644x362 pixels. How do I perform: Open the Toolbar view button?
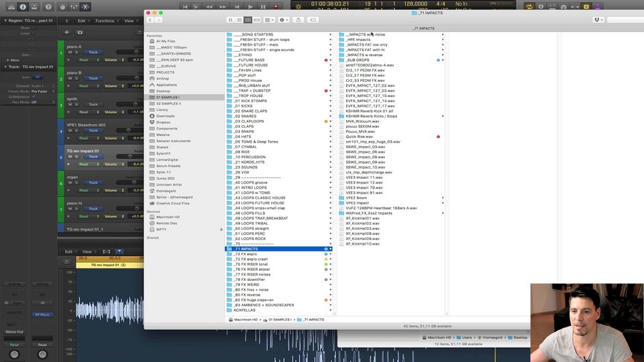tap(34, 7)
